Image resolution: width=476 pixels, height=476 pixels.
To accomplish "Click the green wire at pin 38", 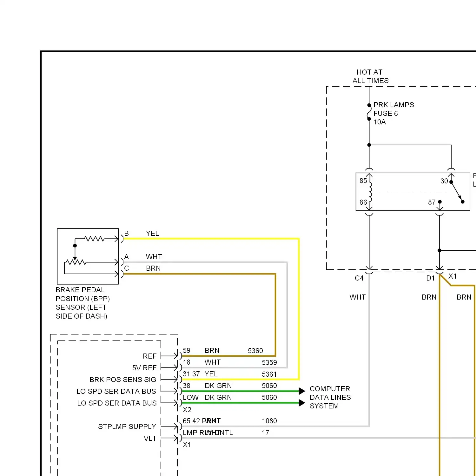I will pyautogui.click(x=240, y=391).
